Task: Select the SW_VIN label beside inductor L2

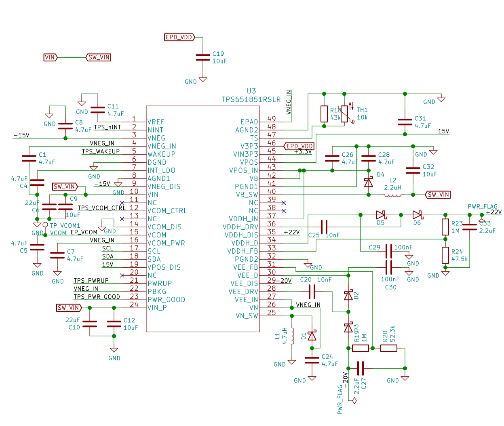Action: [x=438, y=195]
